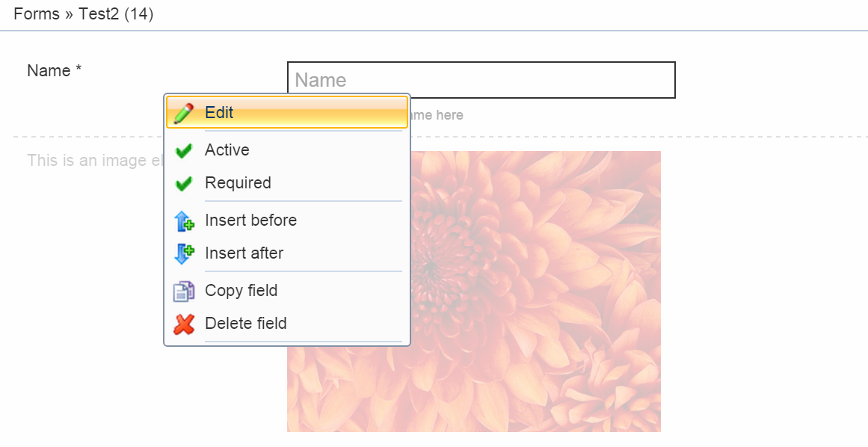Image resolution: width=868 pixels, height=447 pixels.
Task: Pick Delete field from the menu
Action: (245, 323)
